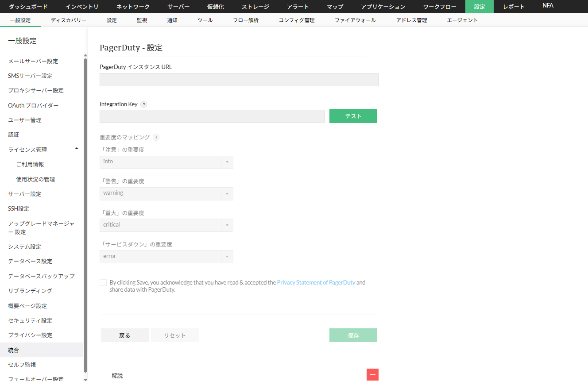Open 認証 in the sidebar
This screenshot has height=381, width=588.
14,135
